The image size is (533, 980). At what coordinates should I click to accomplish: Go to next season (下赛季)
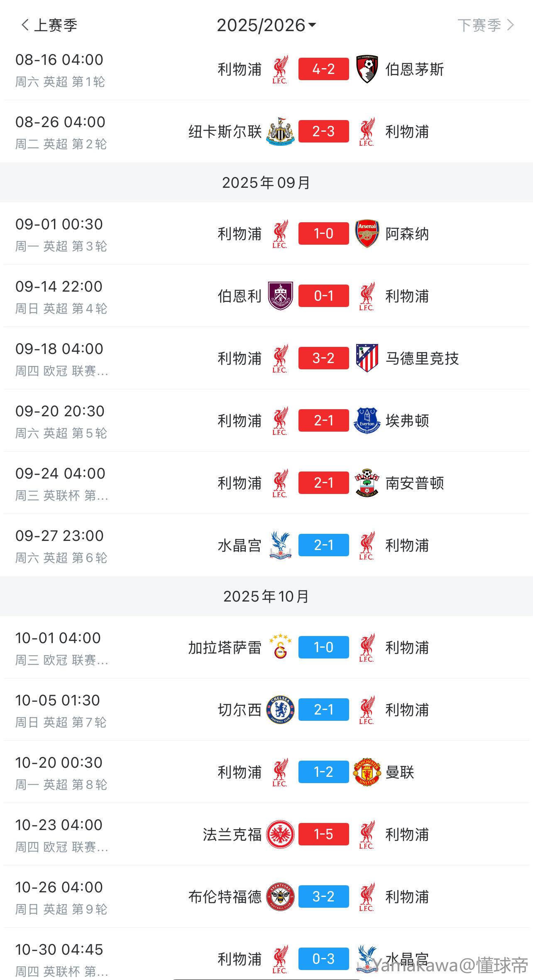tap(485, 25)
